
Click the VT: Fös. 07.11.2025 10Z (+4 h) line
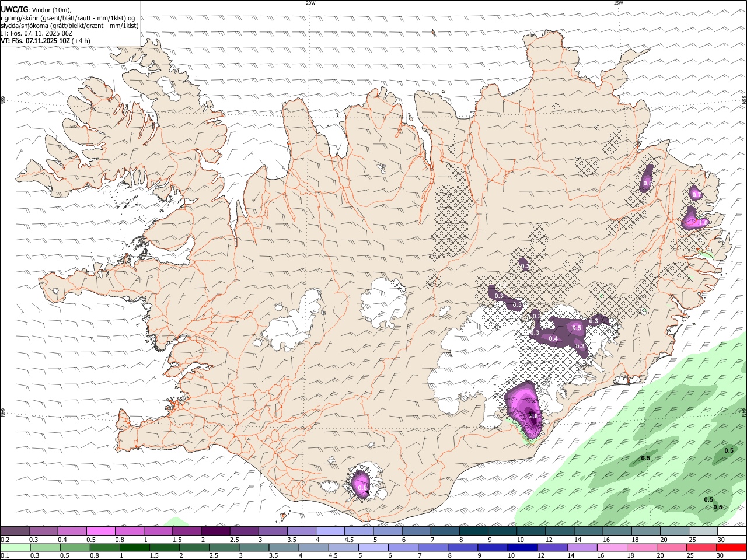[x=46, y=41]
